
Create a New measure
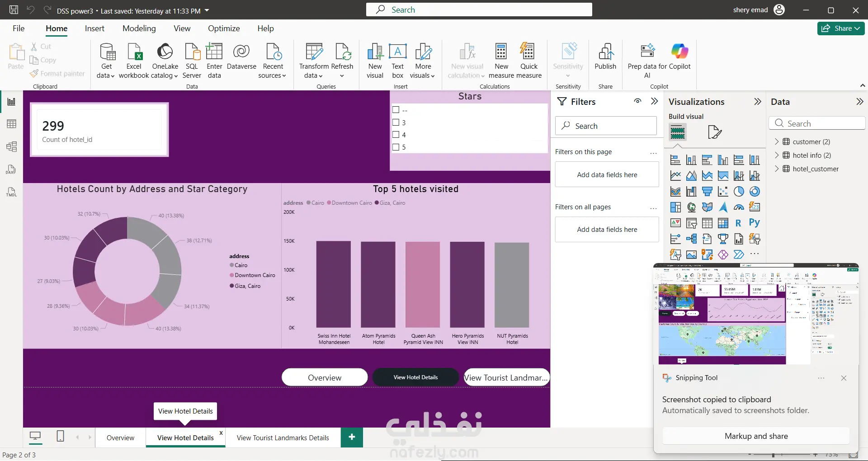tap(501, 61)
